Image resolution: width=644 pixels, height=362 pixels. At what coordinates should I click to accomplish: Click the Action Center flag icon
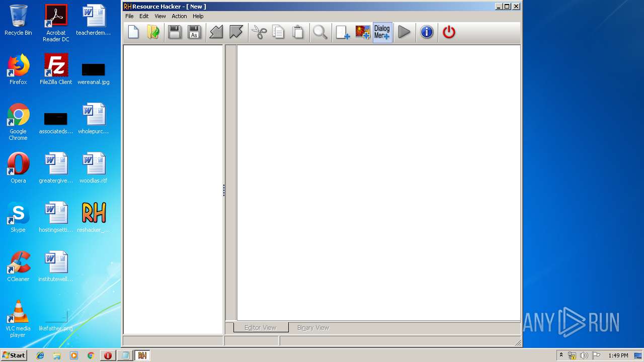[596, 355]
